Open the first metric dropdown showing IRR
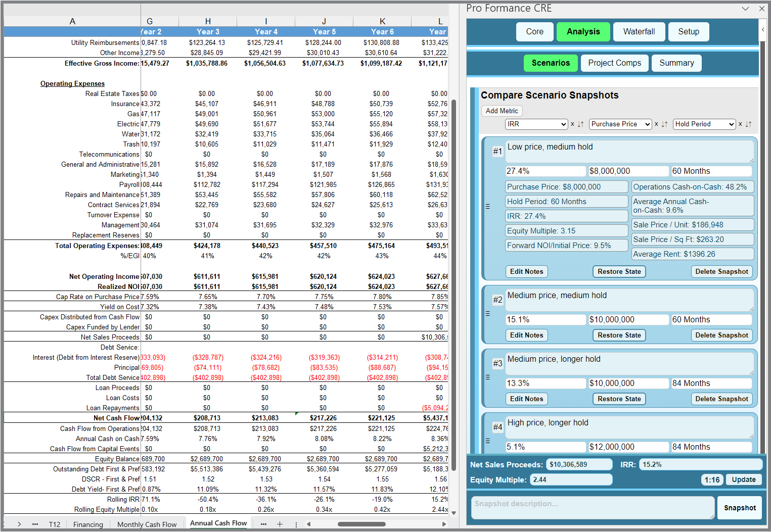The height and width of the screenshot is (532, 771). coord(536,124)
